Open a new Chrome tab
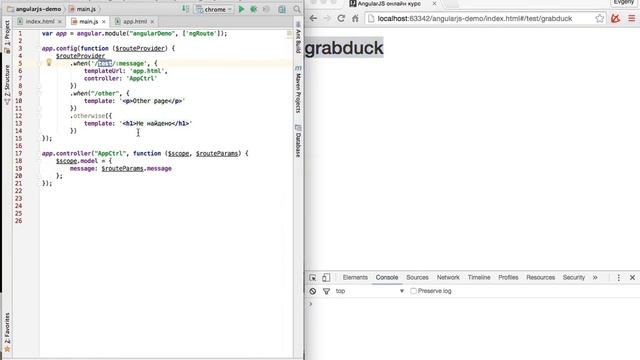640x360 pixels. coord(453,4)
